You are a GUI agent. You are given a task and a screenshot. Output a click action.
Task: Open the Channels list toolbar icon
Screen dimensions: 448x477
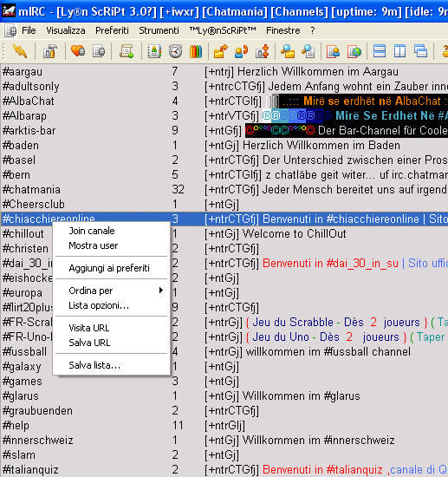[99, 51]
